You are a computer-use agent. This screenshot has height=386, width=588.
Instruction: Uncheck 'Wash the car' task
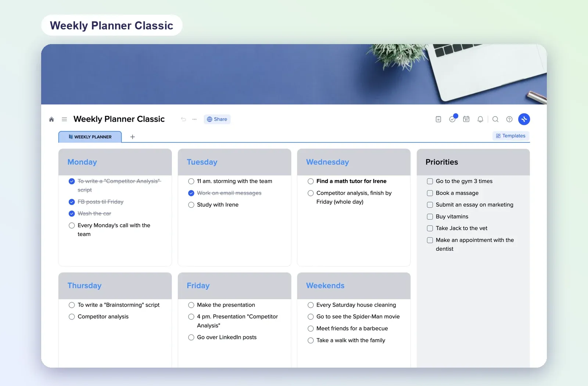pos(72,214)
